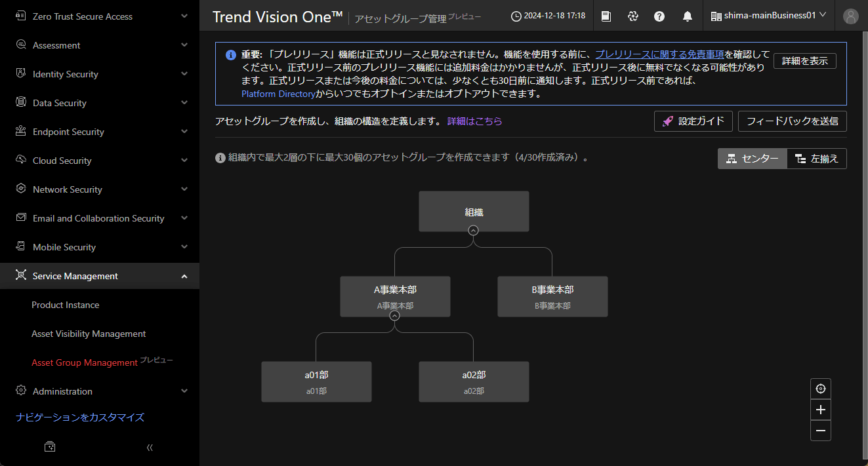Select the 組織 root node
Viewport: 868px width, 466px height.
click(474, 211)
